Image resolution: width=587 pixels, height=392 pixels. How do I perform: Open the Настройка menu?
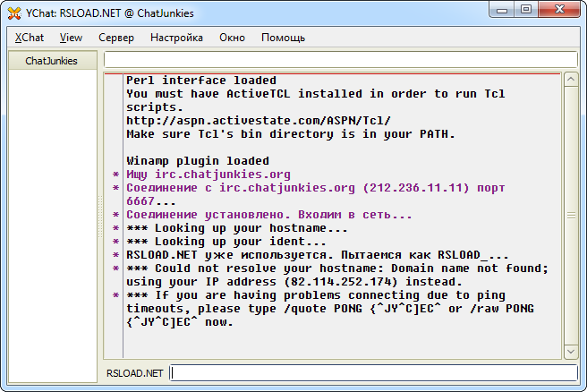176,38
